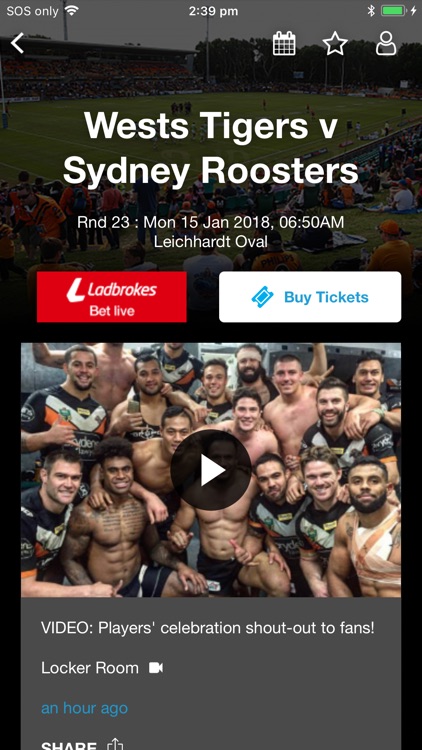
Task: Tap the battery indicator icon
Action: [395, 11]
